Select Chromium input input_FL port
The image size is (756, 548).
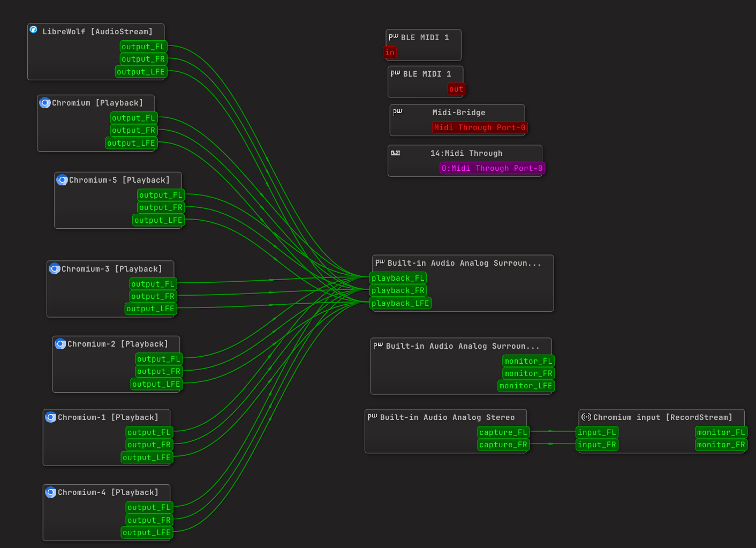pyautogui.click(x=597, y=432)
